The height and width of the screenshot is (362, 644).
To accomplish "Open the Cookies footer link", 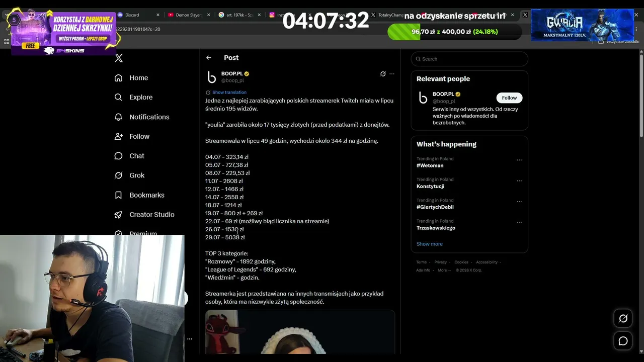I will (461, 262).
